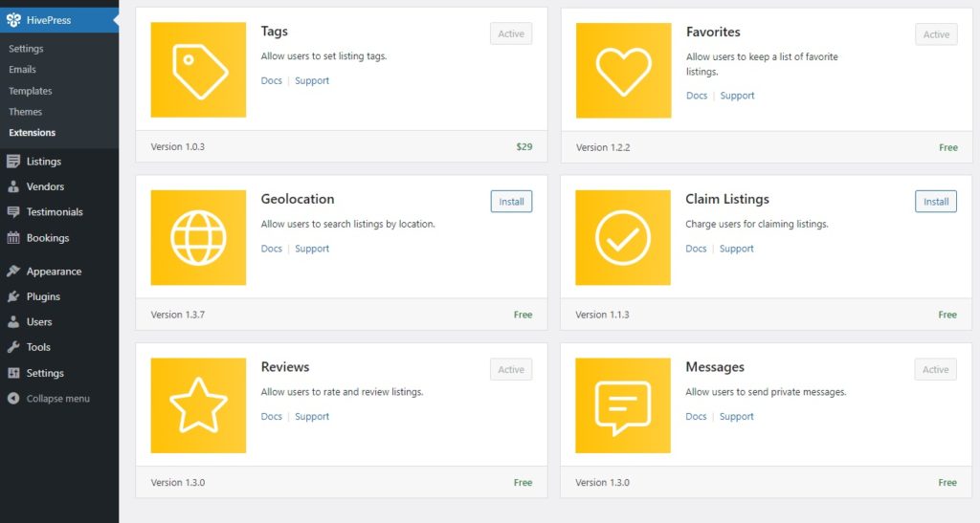
Task: Click the Favorites heart icon
Action: [623, 70]
